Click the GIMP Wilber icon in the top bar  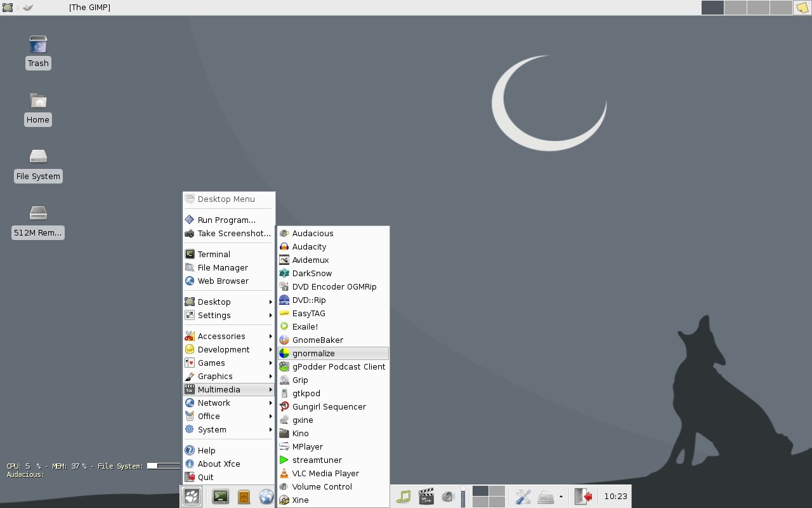pyautogui.click(x=27, y=8)
